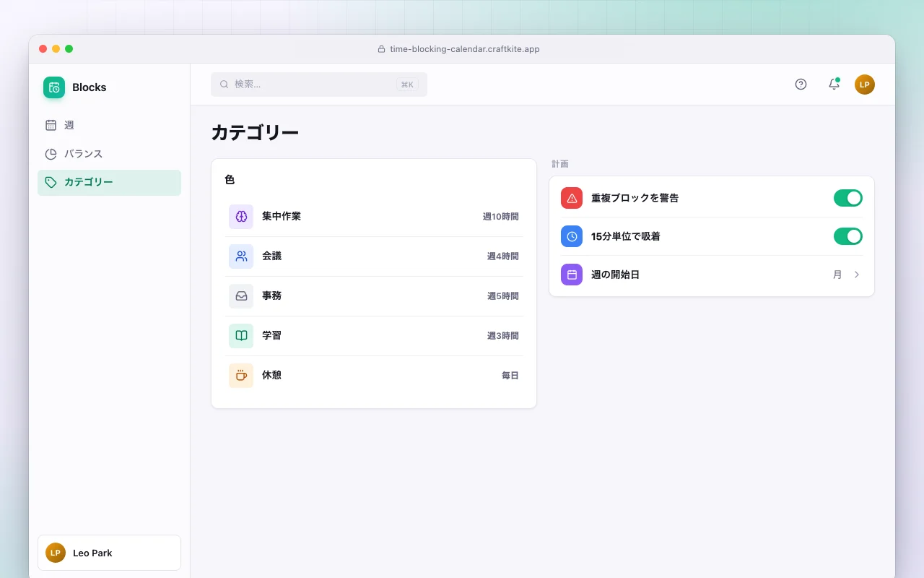Image resolution: width=924 pixels, height=578 pixels.
Task: Click the 週10時間 value
Action: point(501,217)
